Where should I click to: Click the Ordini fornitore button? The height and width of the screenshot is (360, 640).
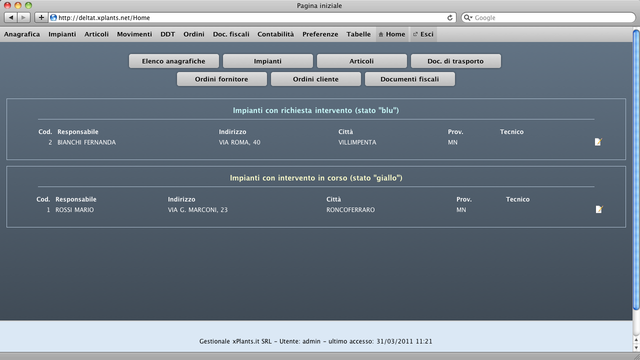coord(222,79)
